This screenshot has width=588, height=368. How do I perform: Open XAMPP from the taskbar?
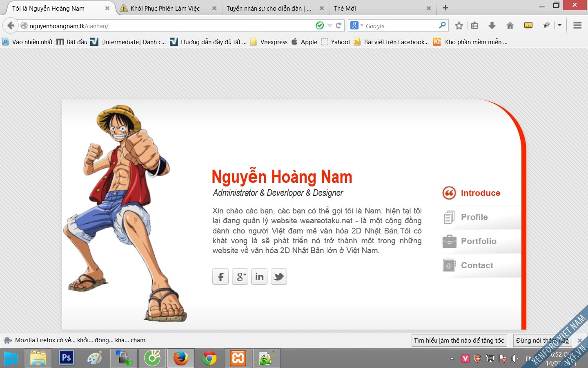coord(238,359)
